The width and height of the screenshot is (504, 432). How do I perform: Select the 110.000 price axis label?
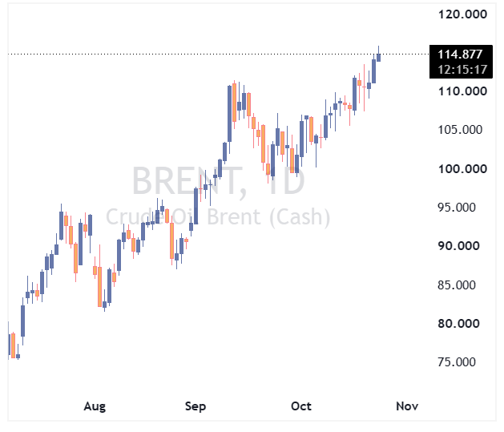tap(462, 91)
